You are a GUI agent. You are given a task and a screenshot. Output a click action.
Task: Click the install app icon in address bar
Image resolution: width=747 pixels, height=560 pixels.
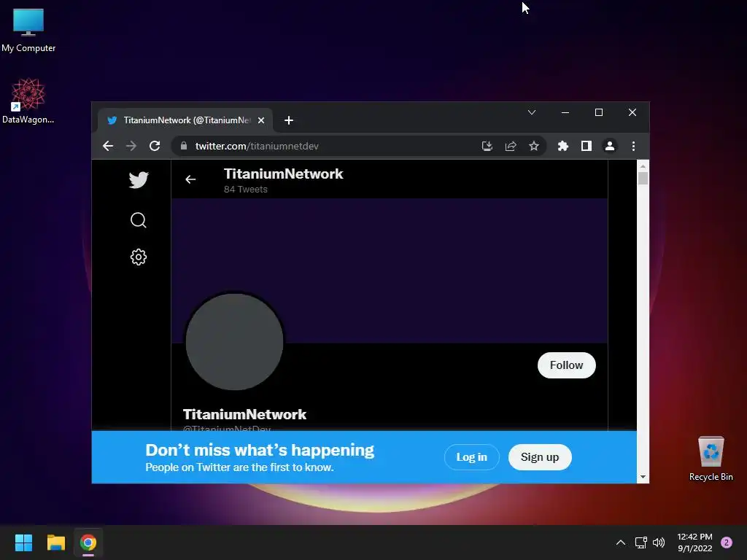click(487, 146)
